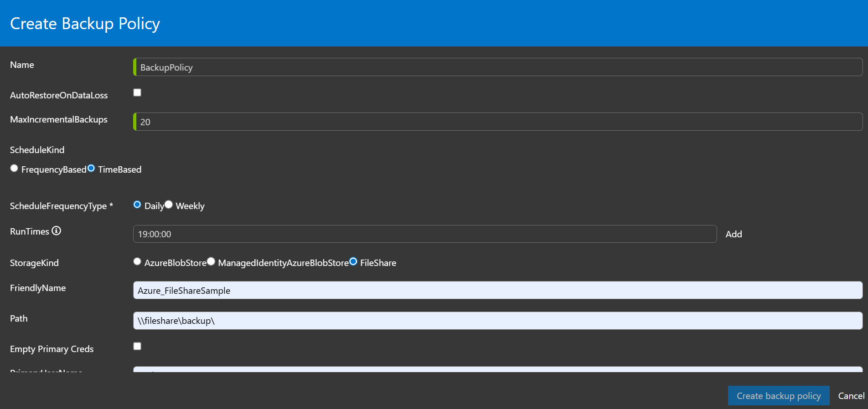Edit the FriendlyName field
The width and height of the screenshot is (868, 409).
(x=498, y=291)
